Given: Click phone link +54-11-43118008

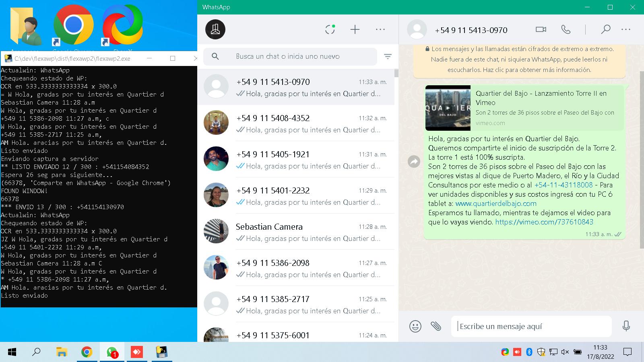Looking at the screenshot, I should (563, 185).
